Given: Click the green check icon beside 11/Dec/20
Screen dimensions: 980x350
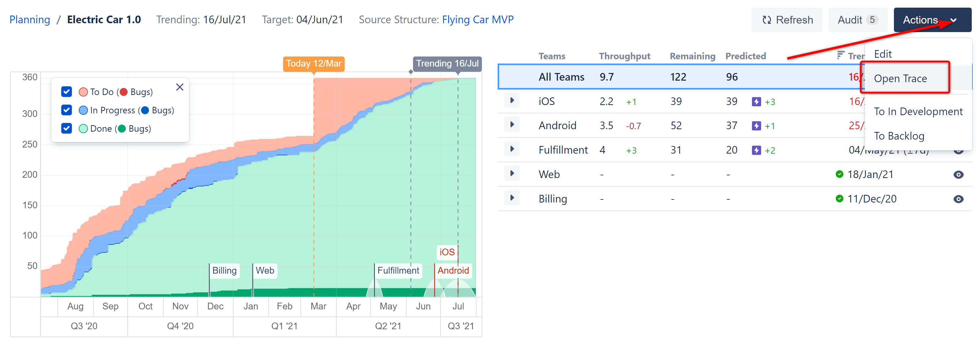Looking at the screenshot, I should tap(839, 199).
